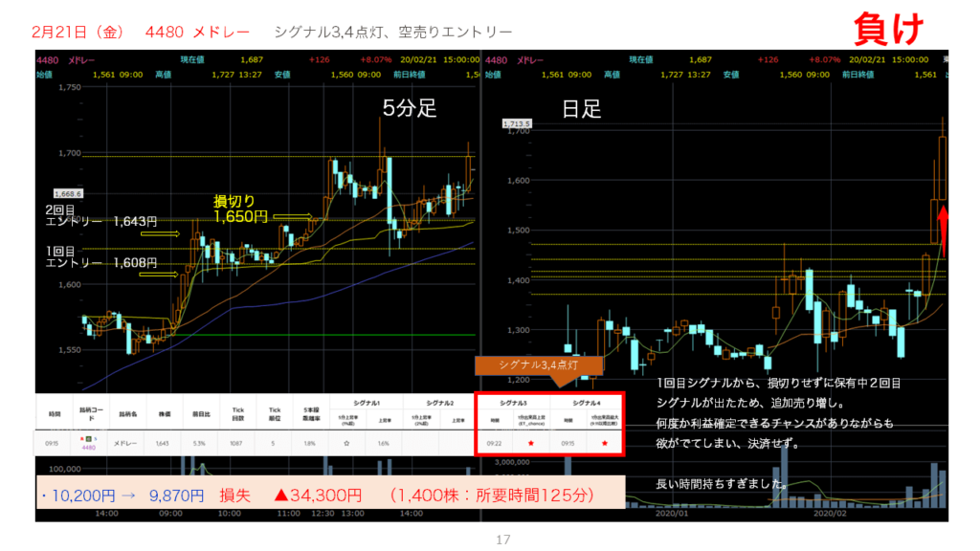Click the シグナル3 group header
Screen dimensions: 980x551
(x=513, y=403)
